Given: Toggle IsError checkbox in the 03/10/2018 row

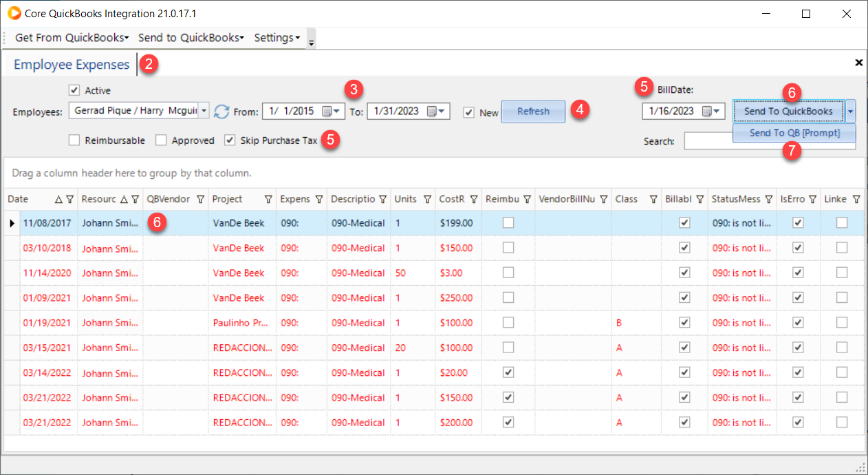Looking at the screenshot, I should pos(798,247).
